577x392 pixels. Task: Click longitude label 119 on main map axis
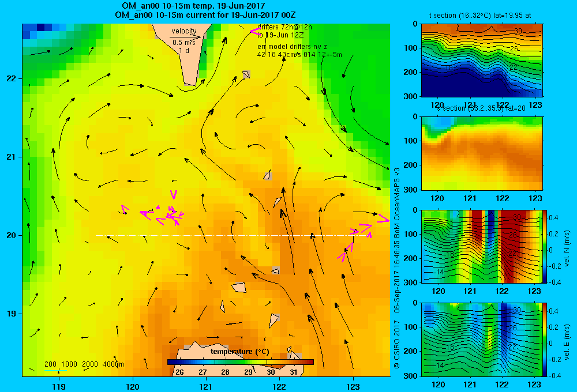click(59, 386)
